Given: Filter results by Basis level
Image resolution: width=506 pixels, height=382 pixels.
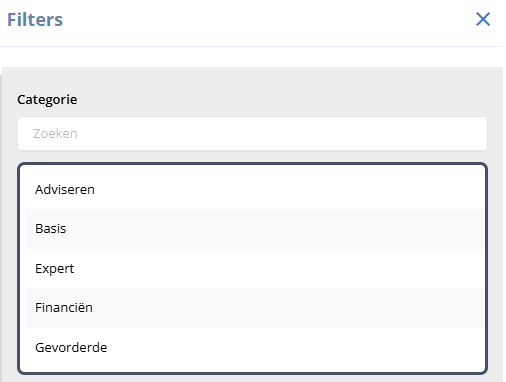Looking at the screenshot, I should point(254,229).
